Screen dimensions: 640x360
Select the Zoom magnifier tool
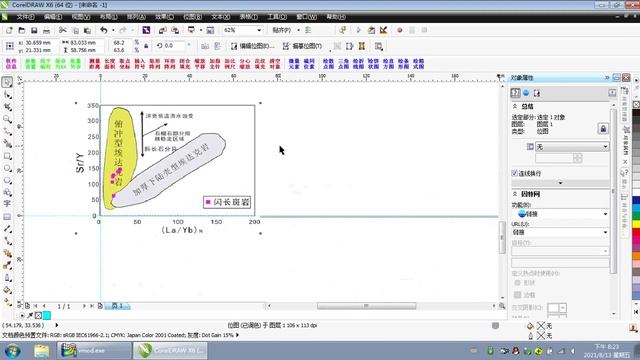click(7, 119)
